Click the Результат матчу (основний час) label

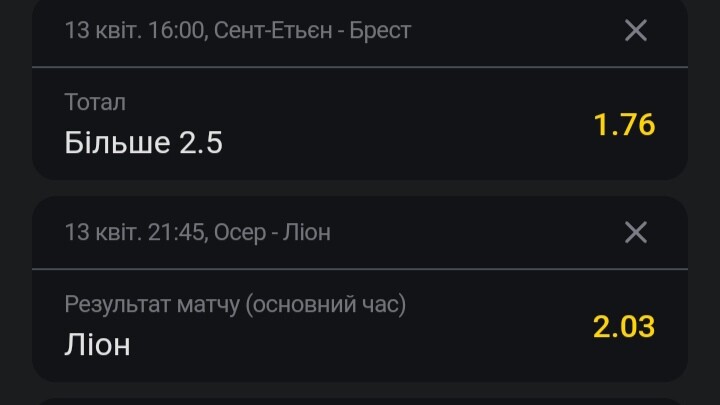pos(235,304)
